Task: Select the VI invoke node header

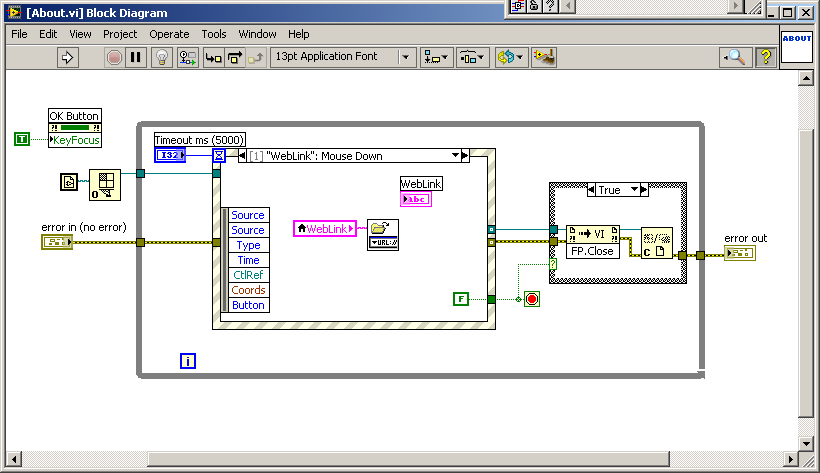Action: pyautogui.click(x=593, y=234)
